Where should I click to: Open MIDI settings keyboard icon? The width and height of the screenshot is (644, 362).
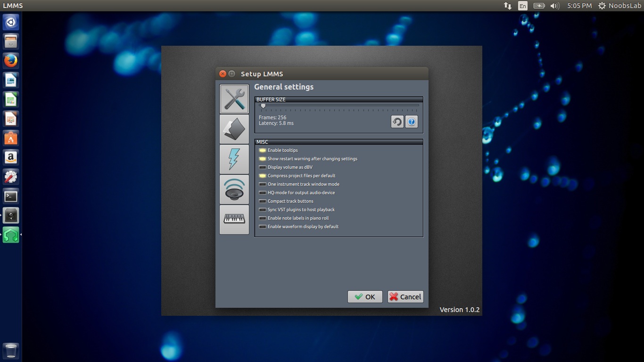click(x=234, y=220)
